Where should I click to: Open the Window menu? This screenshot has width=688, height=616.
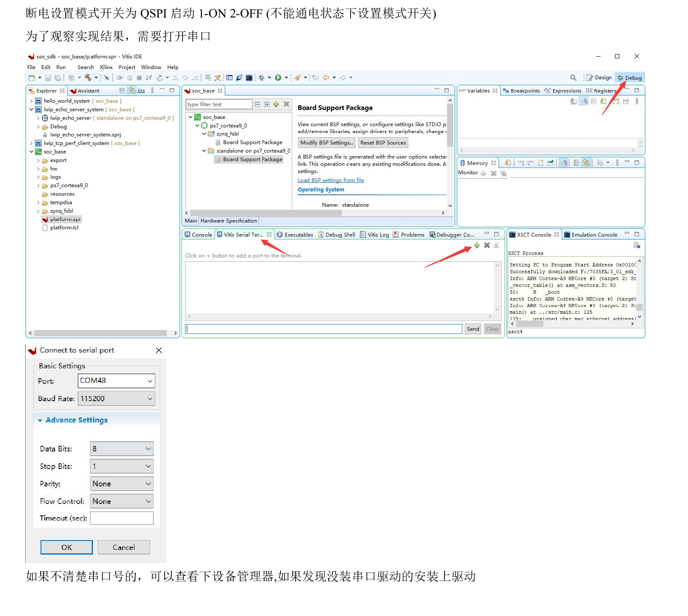coord(151,67)
